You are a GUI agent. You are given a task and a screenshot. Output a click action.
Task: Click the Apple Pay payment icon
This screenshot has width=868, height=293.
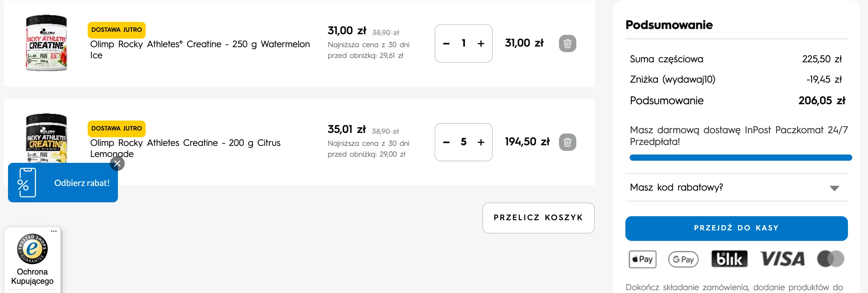pos(642,259)
